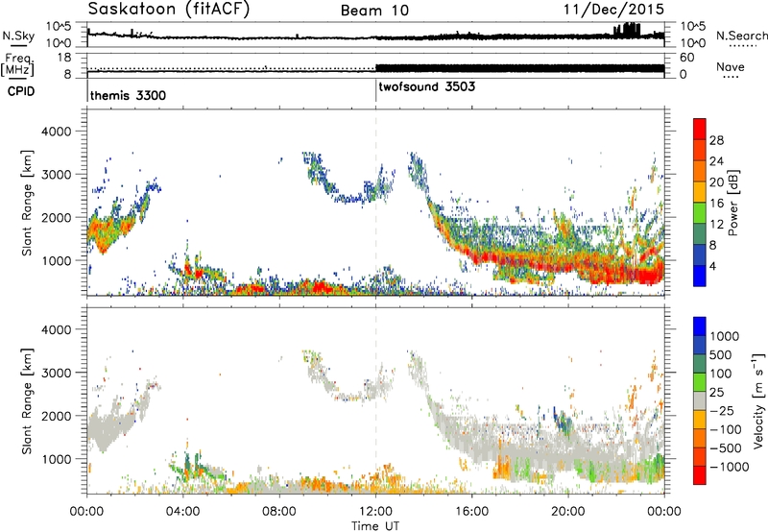The height and width of the screenshot is (532, 768).
Task: Click the light green 12–16 dB Power segment
Action: pos(700,213)
